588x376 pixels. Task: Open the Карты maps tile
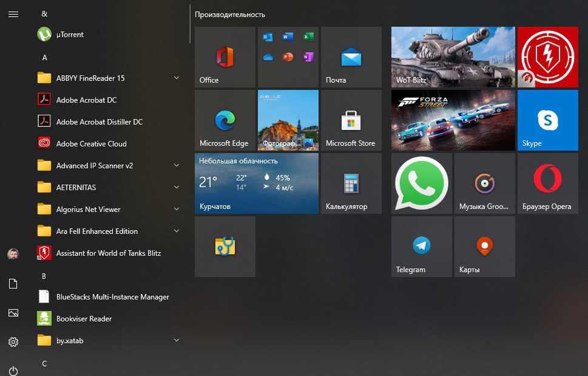484,247
